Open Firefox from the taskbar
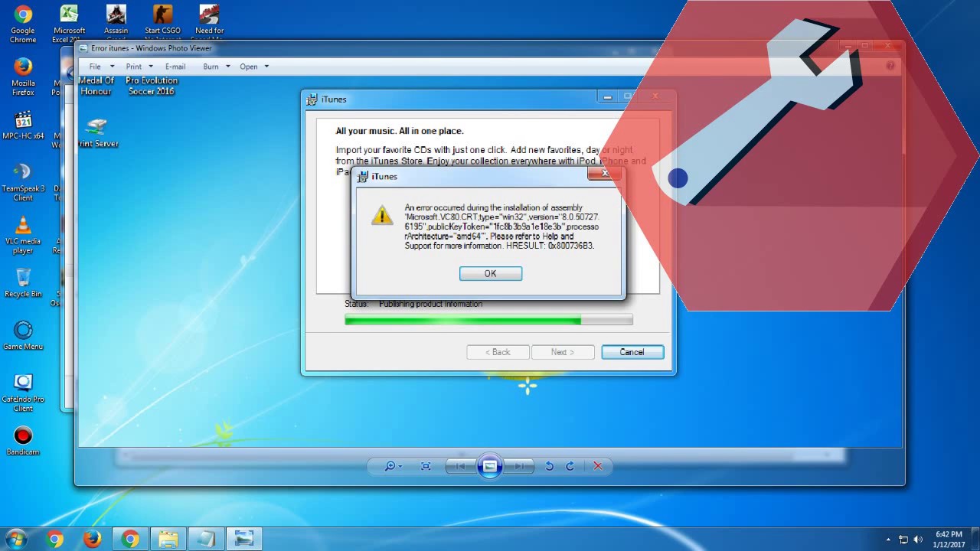The height and width of the screenshot is (551, 980). tap(92, 539)
